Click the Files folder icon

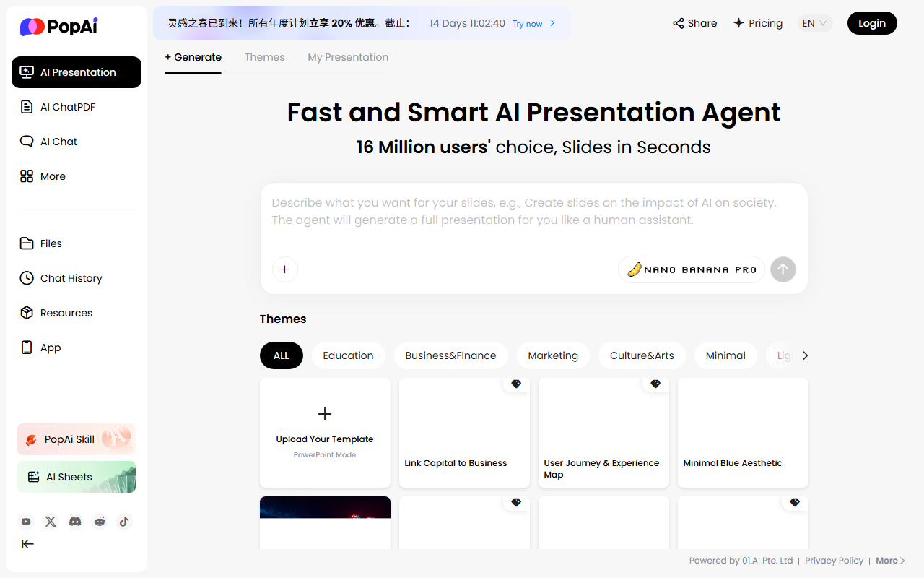click(x=27, y=243)
